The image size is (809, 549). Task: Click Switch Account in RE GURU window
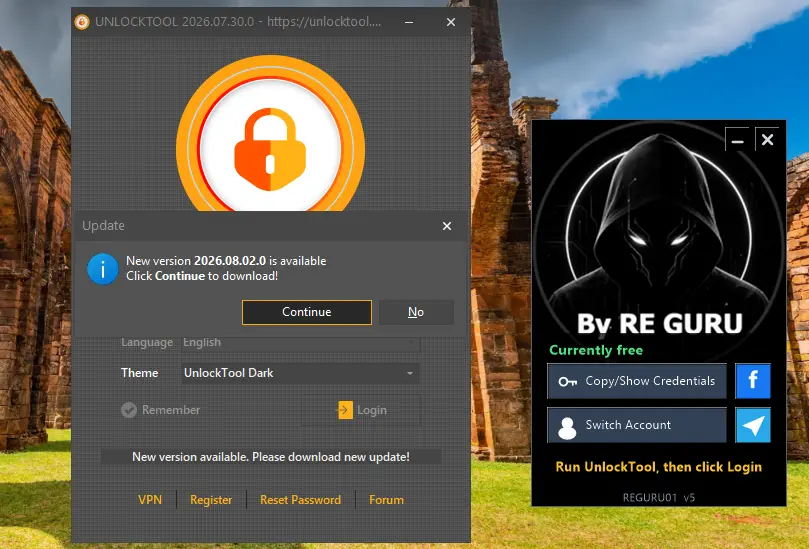637,425
